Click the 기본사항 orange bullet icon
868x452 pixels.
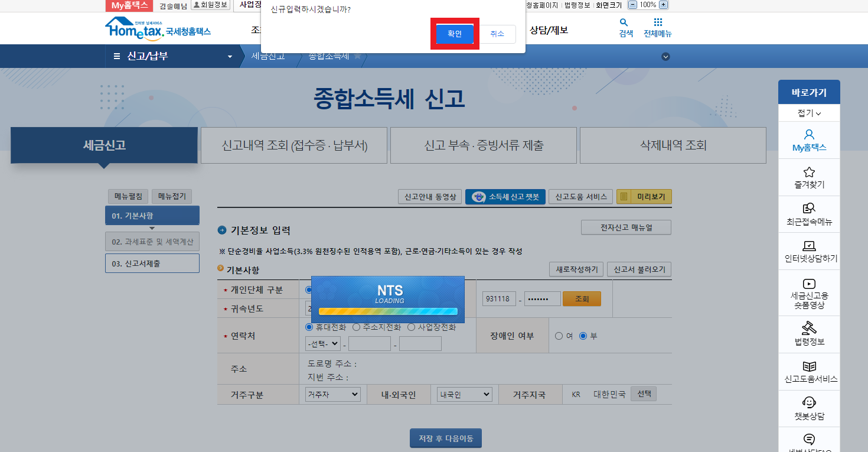[x=221, y=269]
